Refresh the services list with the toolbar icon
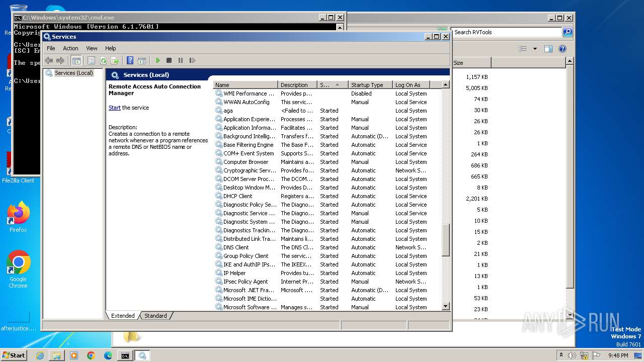The height and width of the screenshot is (362, 644). tap(103, 60)
